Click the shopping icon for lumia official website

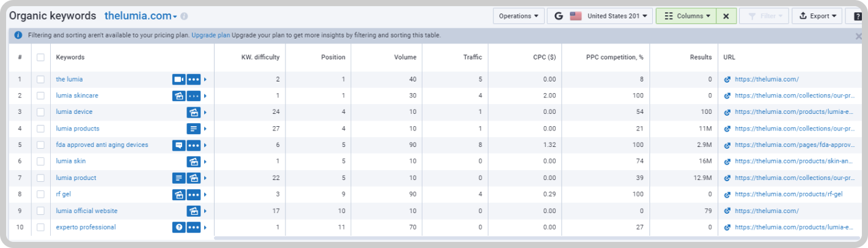[x=194, y=211]
